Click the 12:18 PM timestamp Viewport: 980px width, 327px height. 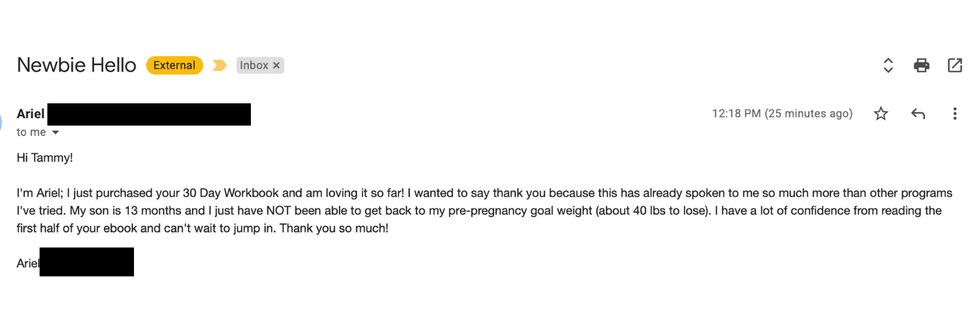[781, 114]
